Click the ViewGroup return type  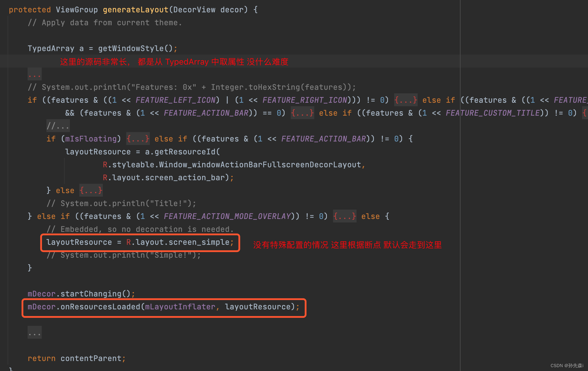[77, 10]
